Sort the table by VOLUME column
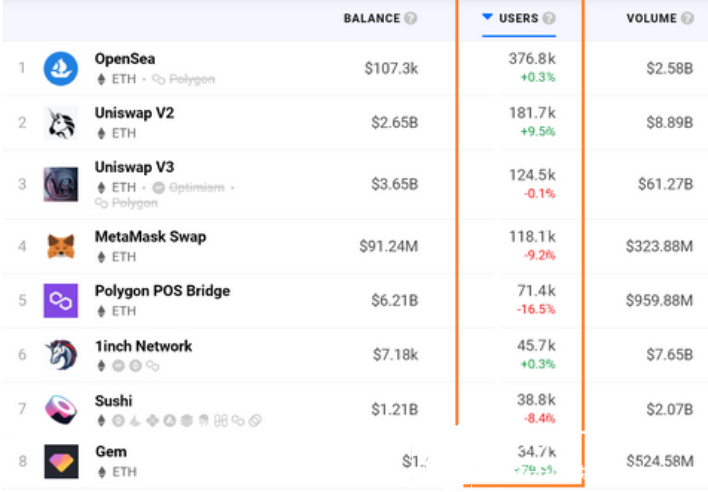 652,18
